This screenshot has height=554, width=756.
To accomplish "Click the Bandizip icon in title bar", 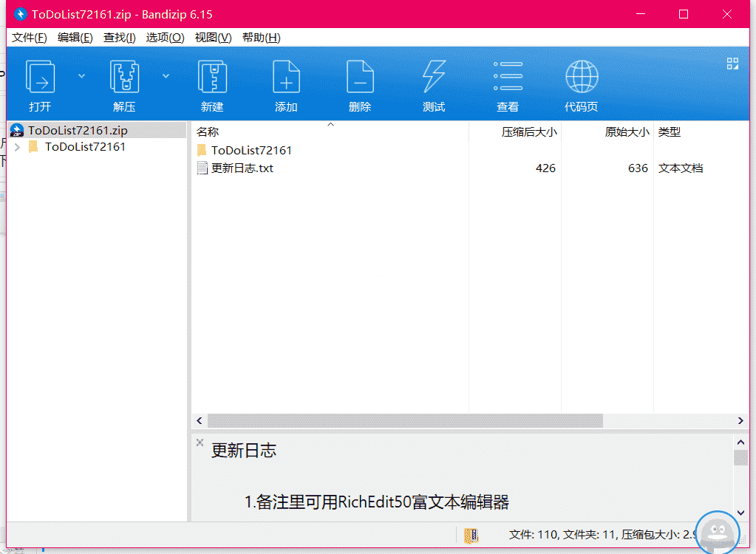I will [20, 15].
